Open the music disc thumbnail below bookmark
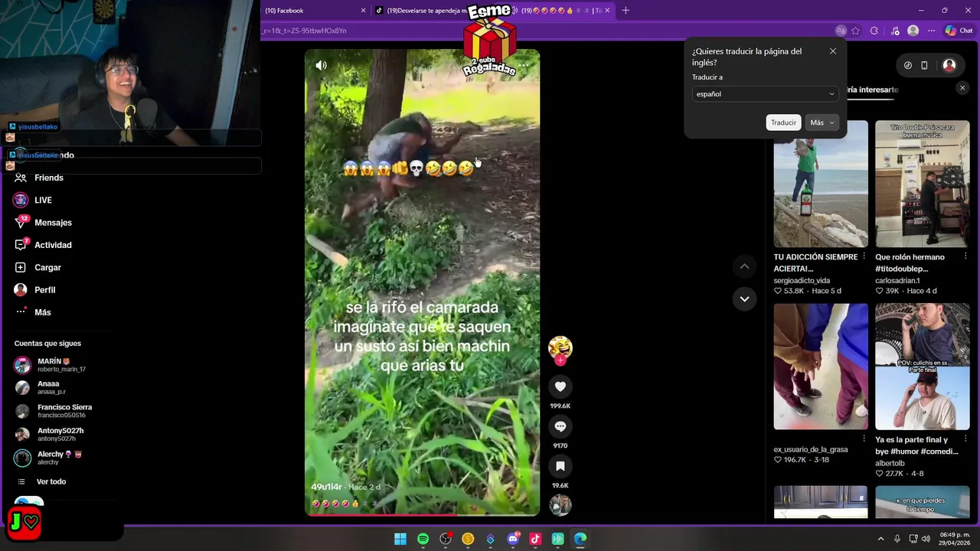 click(560, 505)
